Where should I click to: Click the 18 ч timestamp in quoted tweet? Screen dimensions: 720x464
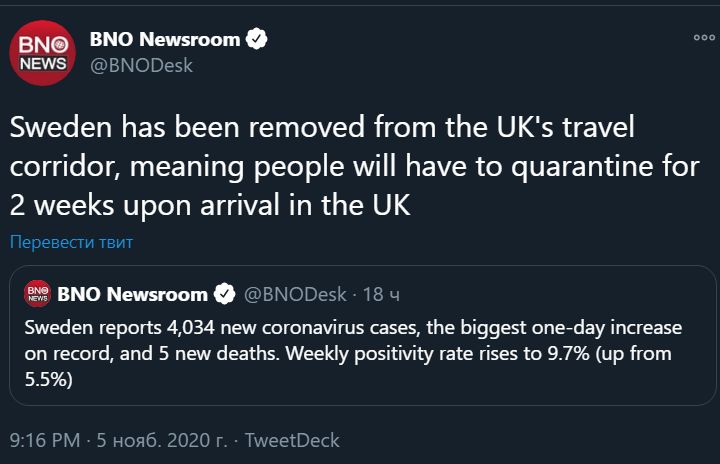click(x=382, y=294)
